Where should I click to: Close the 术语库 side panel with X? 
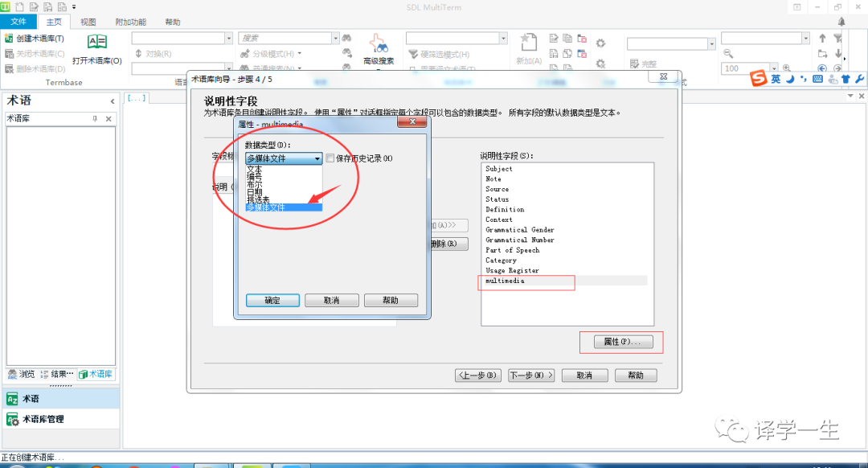click(108, 118)
